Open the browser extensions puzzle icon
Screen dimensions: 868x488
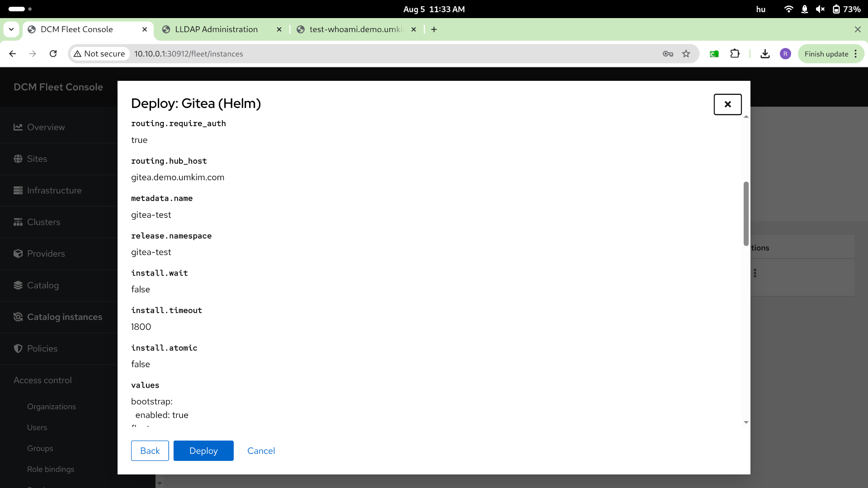tap(735, 54)
